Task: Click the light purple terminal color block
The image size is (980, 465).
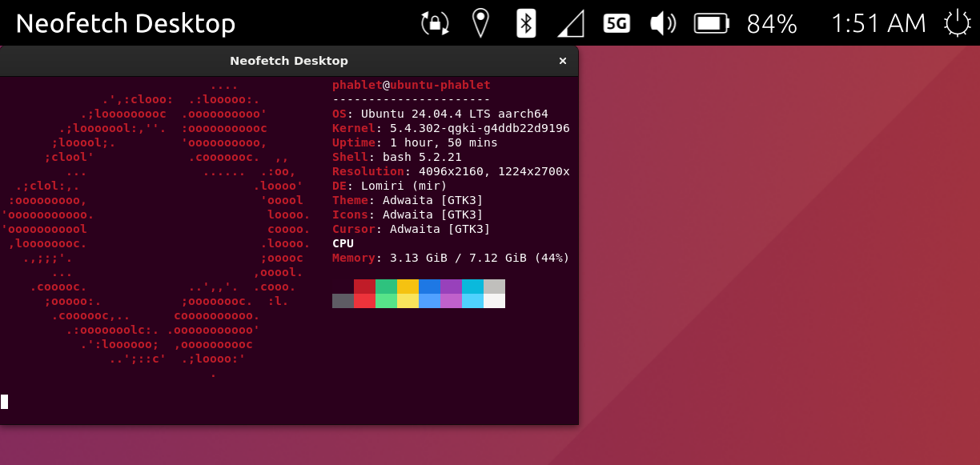Action: (451, 301)
